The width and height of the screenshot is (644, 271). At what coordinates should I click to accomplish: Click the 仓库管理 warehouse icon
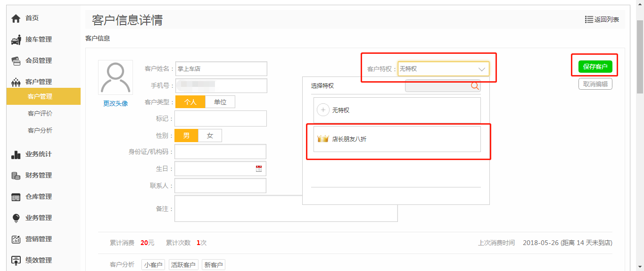point(16,197)
